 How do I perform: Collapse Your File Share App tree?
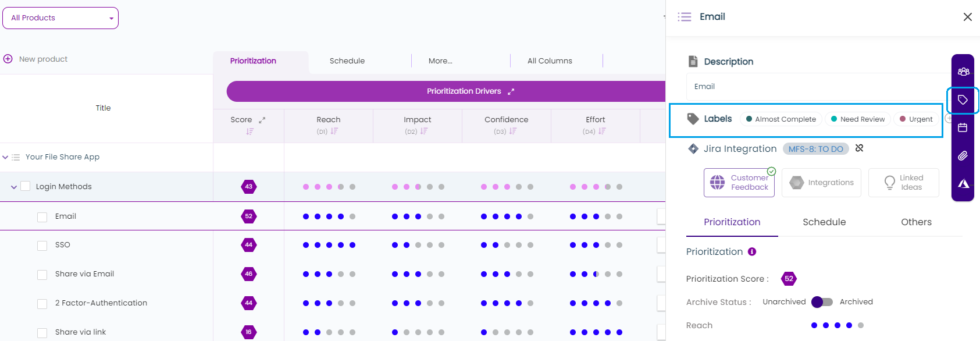point(5,157)
